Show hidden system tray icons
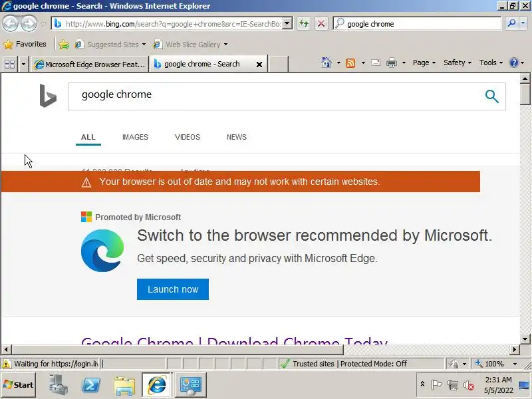Screen dimensions: 532x399 tap(422, 384)
